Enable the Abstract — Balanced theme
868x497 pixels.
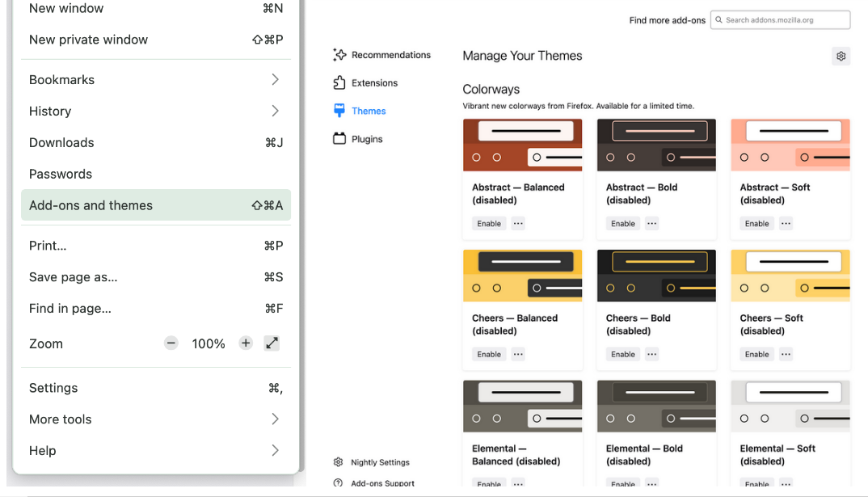489,224
